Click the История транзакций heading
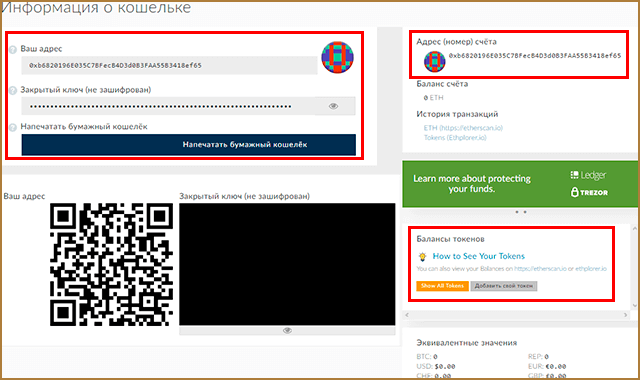This screenshot has width=640, height=380. pos(457,114)
